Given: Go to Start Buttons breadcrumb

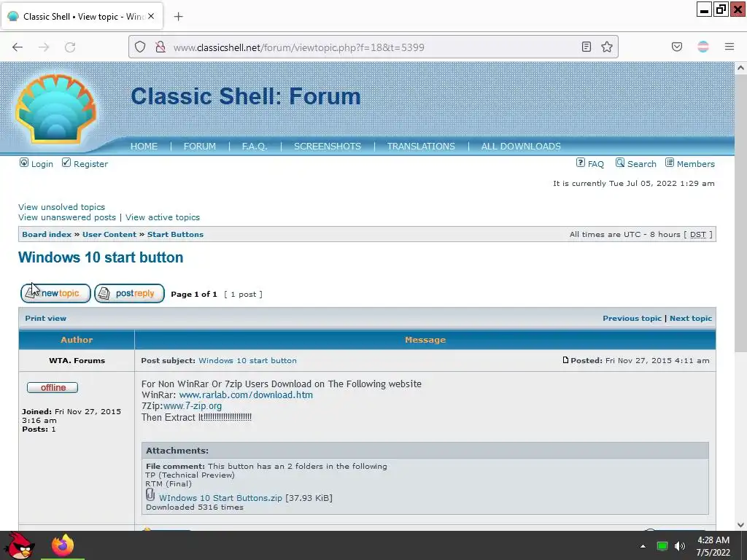Looking at the screenshot, I should click(x=175, y=234).
